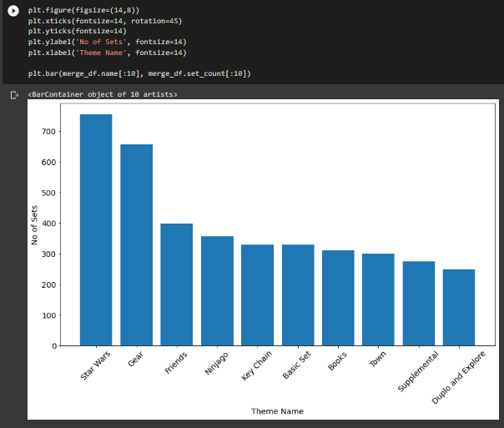504x428 pixels.
Task: Click the cell output toggle icon
Action: pos(14,95)
